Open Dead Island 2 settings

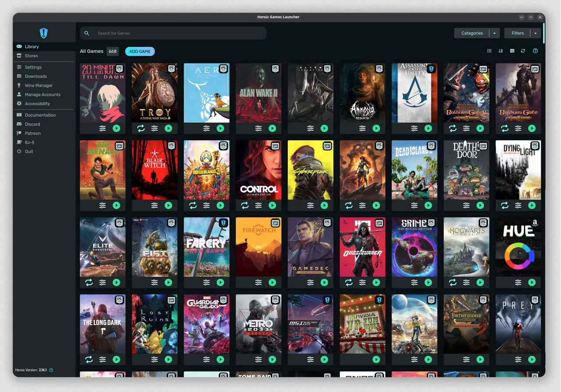click(x=414, y=205)
